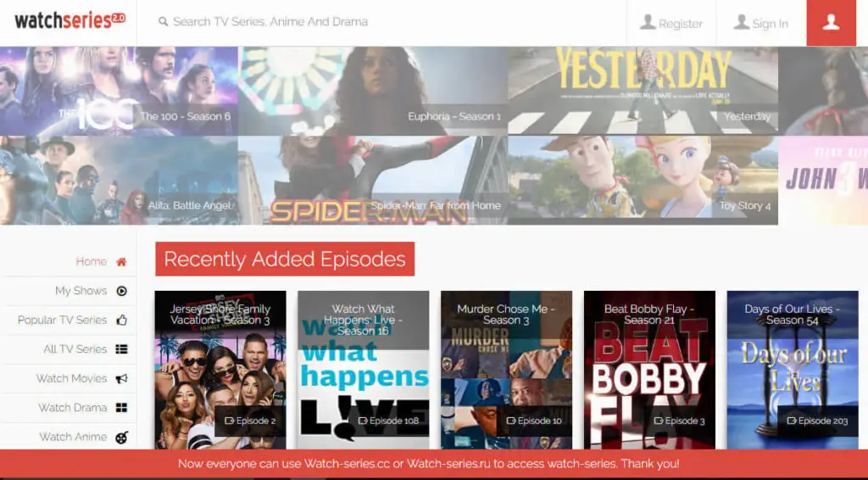Open the Toy Story 4 banner
The height and width of the screenshot is (480, 868).
point(643,181)
